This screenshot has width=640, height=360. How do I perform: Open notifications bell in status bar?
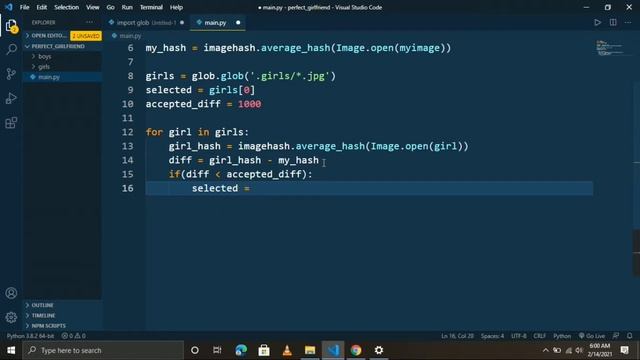630,336
